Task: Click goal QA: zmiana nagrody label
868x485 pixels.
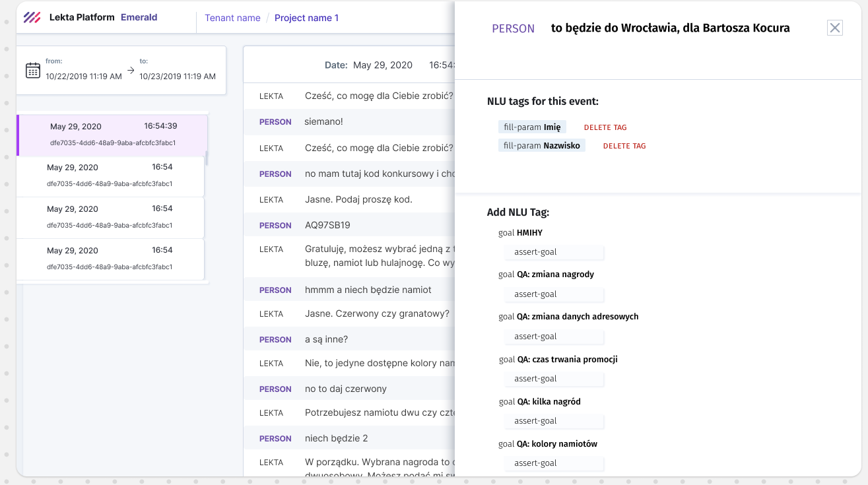Action: pyautogui.click(x=546, y=275)
